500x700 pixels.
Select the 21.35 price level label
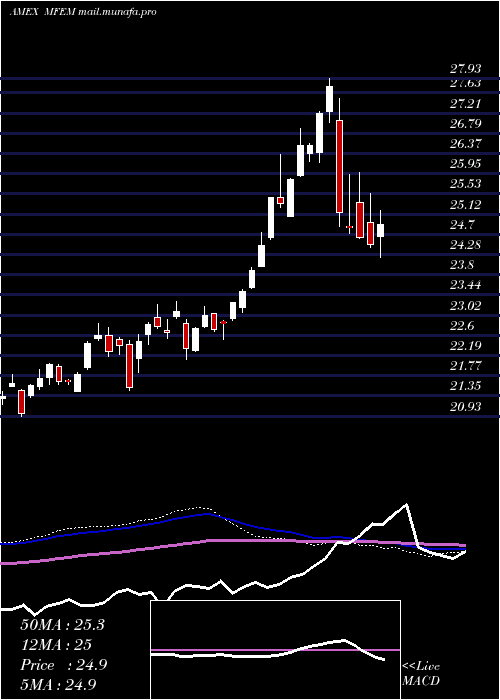tap(466, 386)
